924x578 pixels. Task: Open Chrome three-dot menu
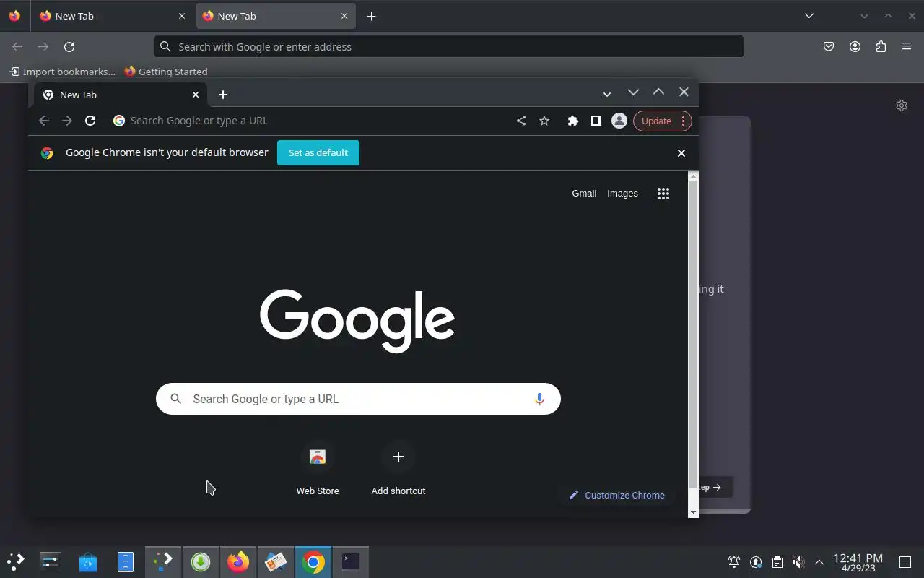pyautogui.click(x=683, y=121)
